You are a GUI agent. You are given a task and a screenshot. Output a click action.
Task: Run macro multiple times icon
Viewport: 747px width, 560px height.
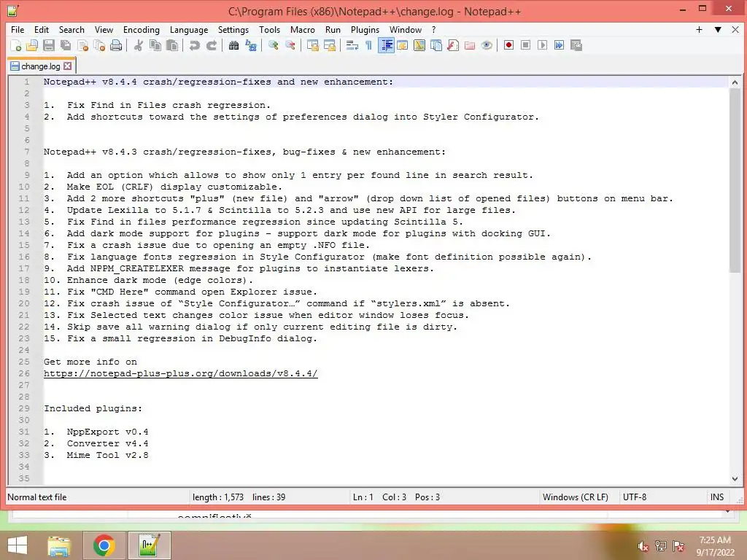tap(559, 45)
